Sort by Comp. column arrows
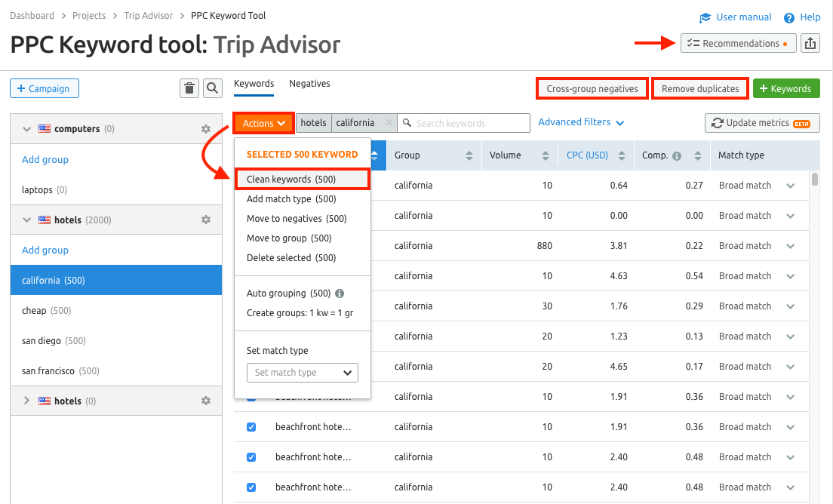Screen dimensions: 833x504 pos(698,155)
